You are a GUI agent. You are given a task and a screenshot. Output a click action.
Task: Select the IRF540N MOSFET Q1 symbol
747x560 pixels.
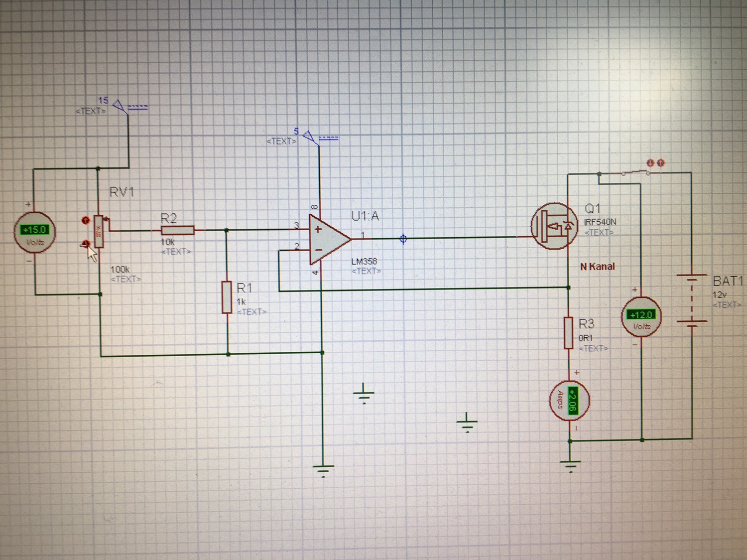click(x=554, y=226)
